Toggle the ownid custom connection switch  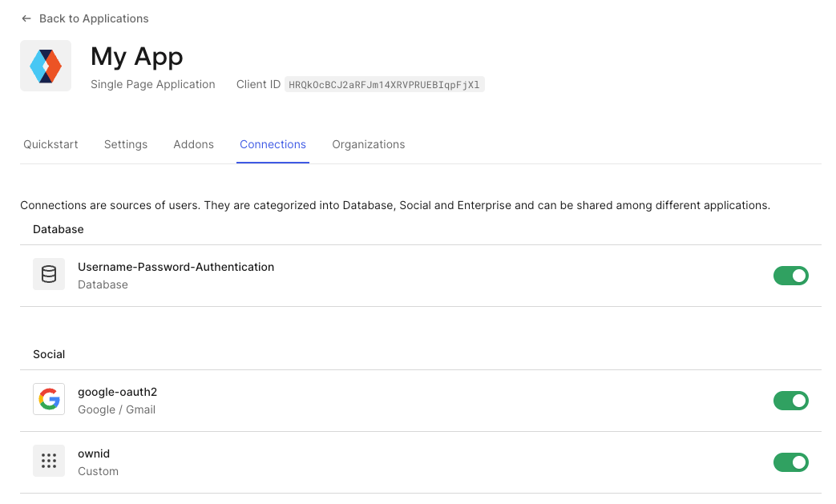coord(790,462)
